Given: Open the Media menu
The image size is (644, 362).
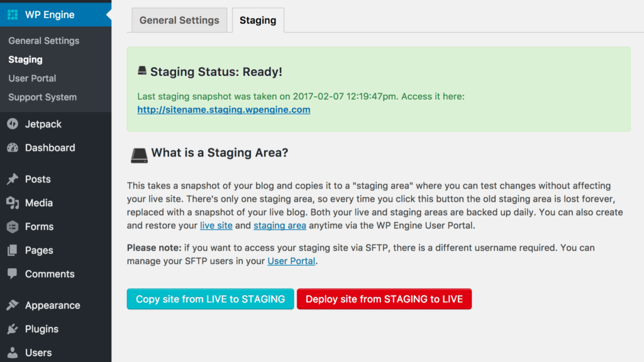Looking at the screenshot, I should (x=55, y=203).
